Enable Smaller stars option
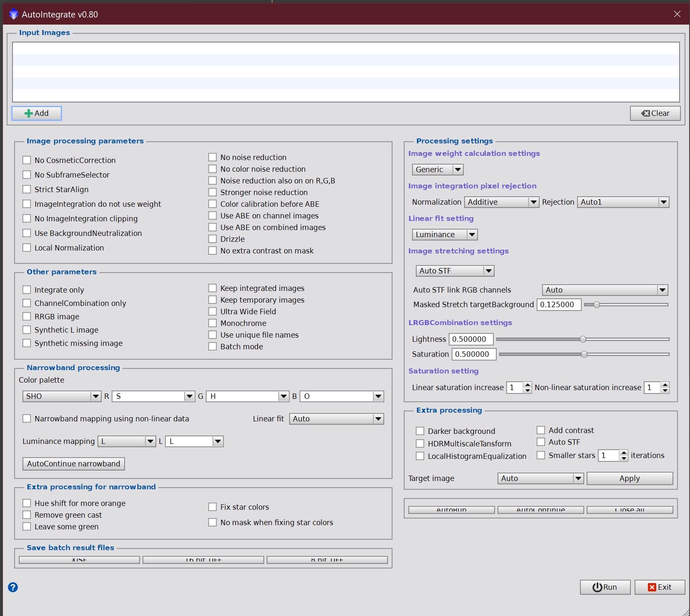The height and width of the screenshot is (616, 690). tap(541, 455)
